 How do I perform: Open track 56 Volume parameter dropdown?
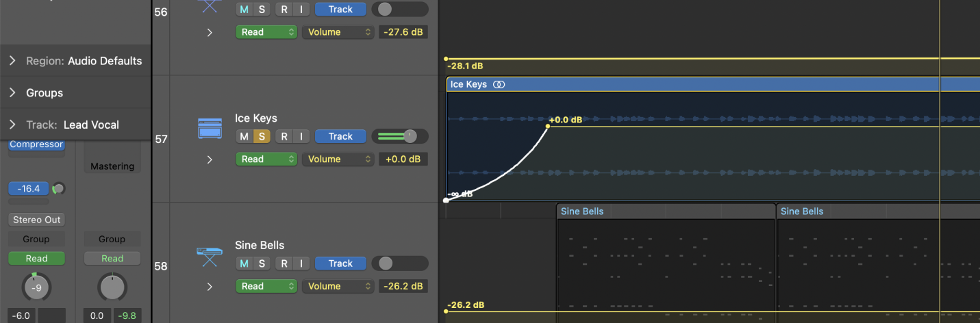point(338,31)
